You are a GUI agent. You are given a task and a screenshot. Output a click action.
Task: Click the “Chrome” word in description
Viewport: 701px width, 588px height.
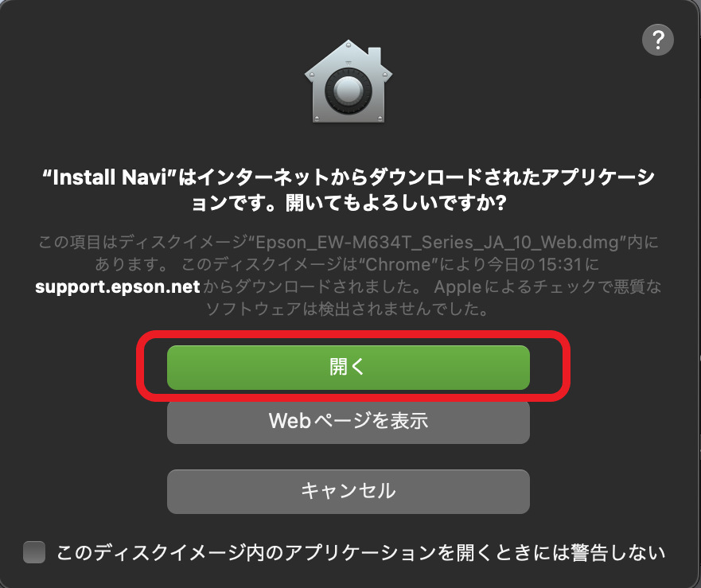(x=398, y=265)
